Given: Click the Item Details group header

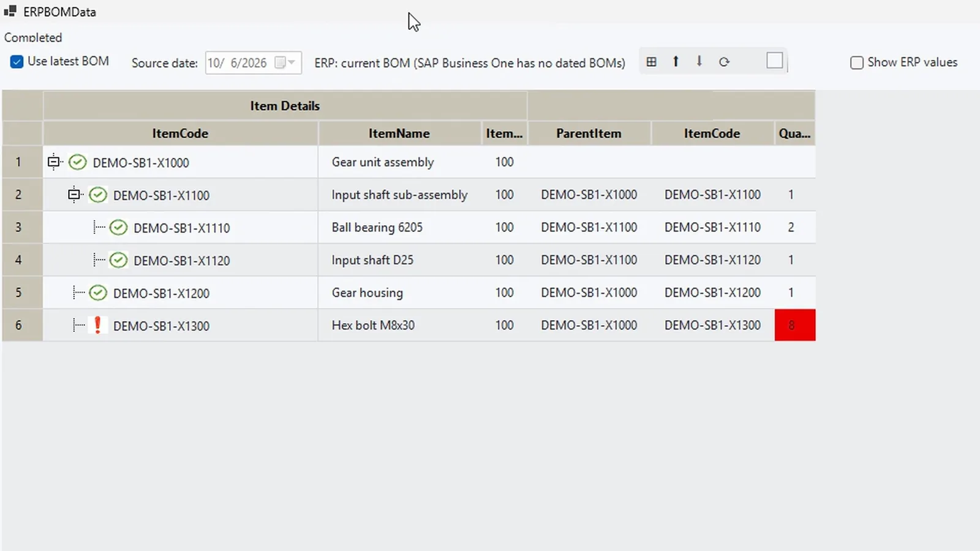Looking at the screenshot, I should pyautogui.click(x=285, y=105).
